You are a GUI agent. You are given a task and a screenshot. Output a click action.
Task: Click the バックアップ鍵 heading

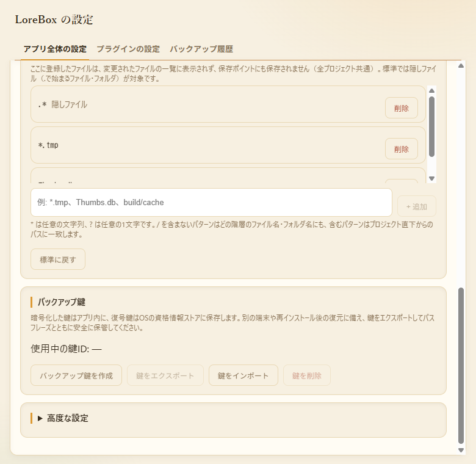(x=62, y=302)
